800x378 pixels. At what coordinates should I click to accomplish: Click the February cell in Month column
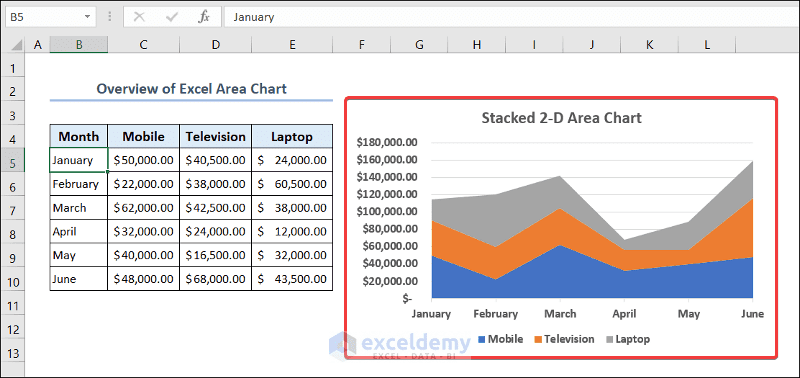[79, 184]
